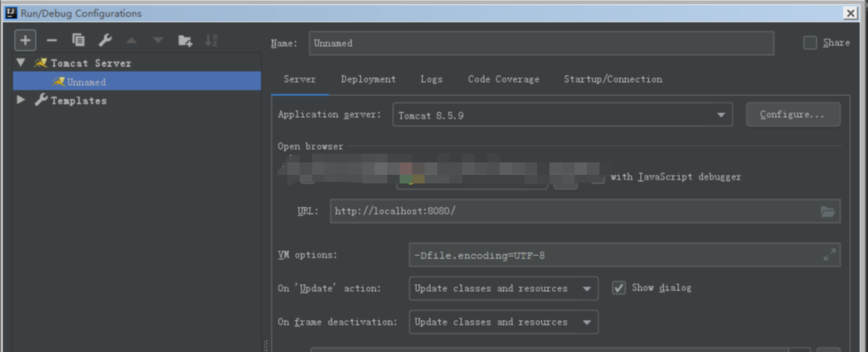868x352 pixels.
Task: Copy the selected configuration
Action: pyautogui.click(x=79, y=40)
